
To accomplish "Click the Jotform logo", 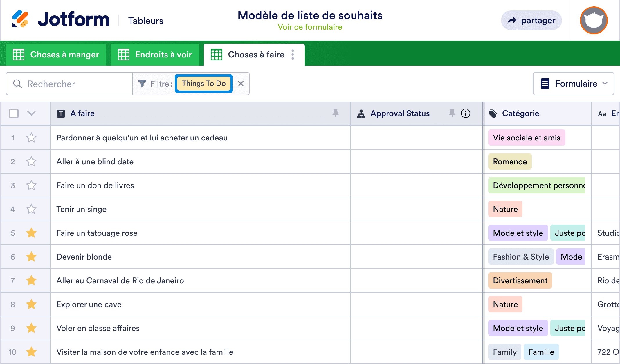I will 61,19.
